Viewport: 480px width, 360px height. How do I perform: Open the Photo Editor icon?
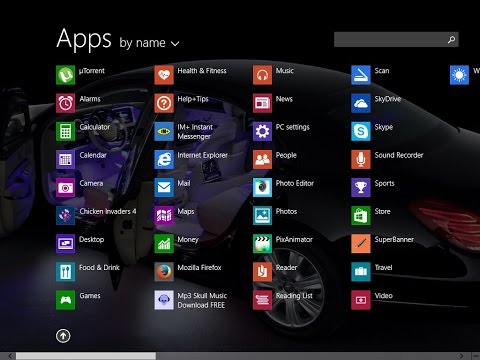[262, 187]
